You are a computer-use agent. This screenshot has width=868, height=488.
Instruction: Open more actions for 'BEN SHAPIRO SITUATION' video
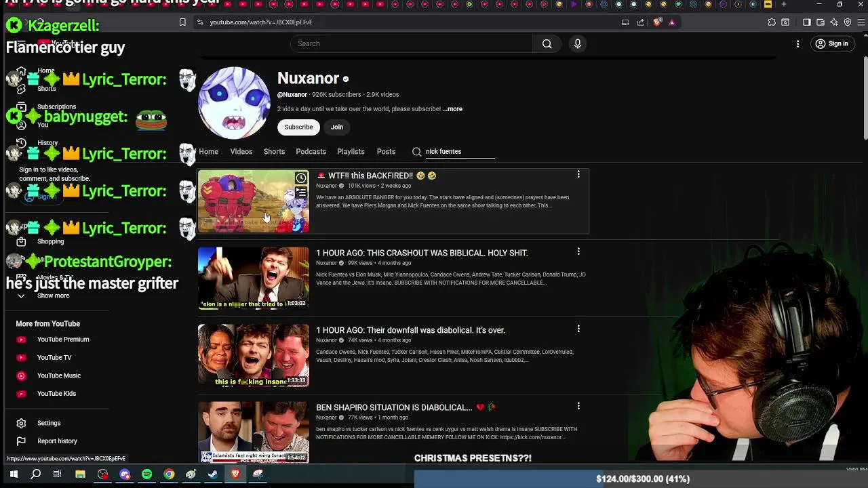click(x=578, y=407)
